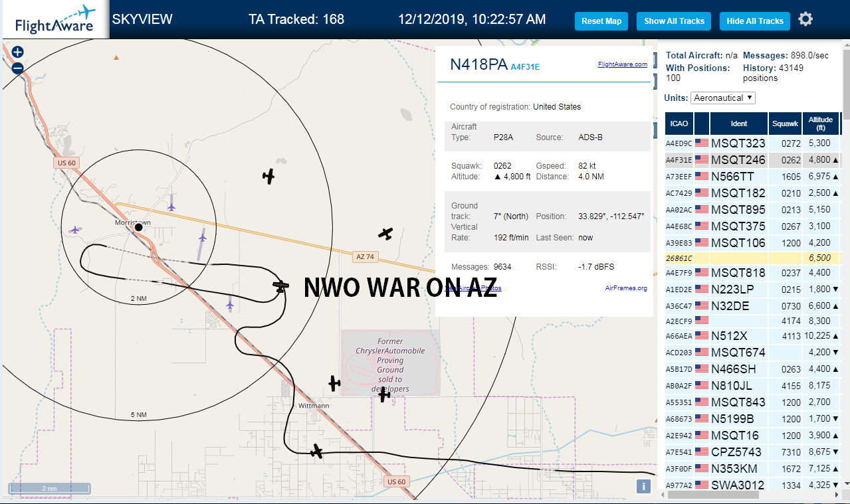This screenshot has width=850, height=504.
Task: Click the FlightAware logo
Action: pos(54,20)
